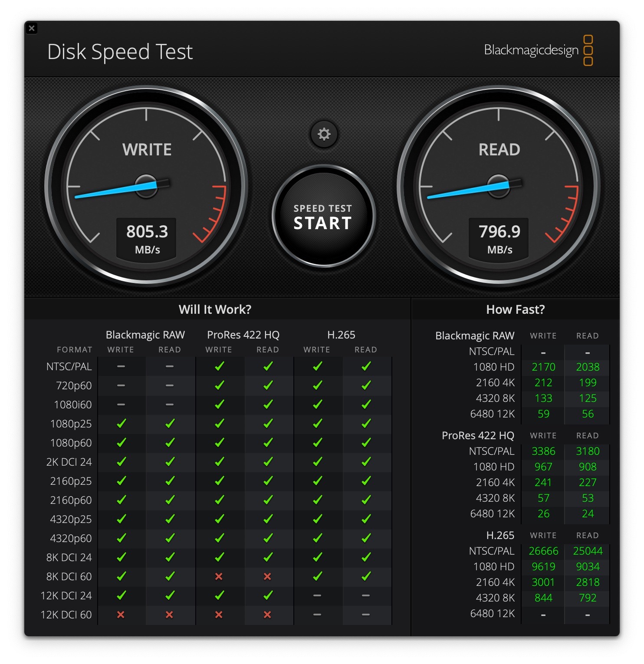
Task: Click the Write gauge needle hub
Action: point(146,186)
